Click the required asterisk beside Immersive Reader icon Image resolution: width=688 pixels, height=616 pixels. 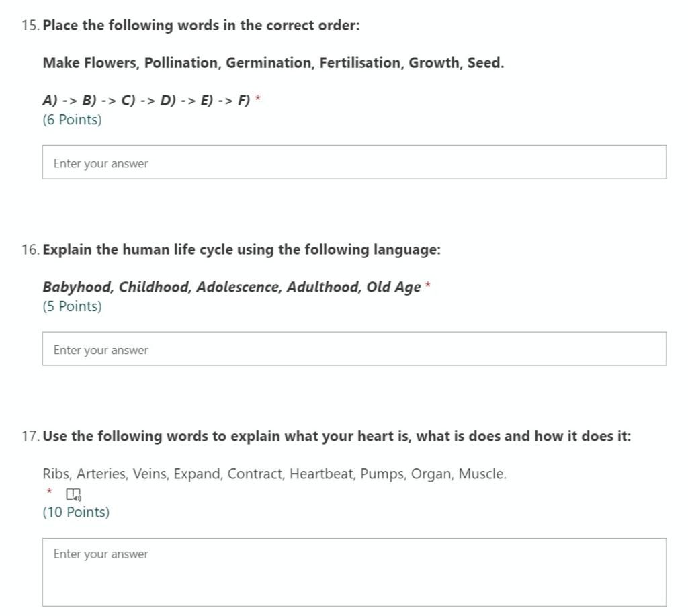(x=49, y=492)
